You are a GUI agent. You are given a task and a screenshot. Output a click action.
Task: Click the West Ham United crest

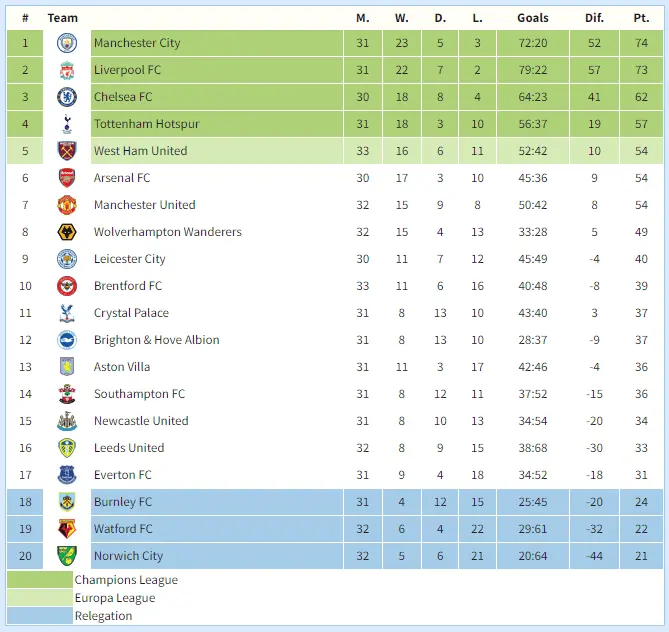pyautogui.click(x=67, y=151)
